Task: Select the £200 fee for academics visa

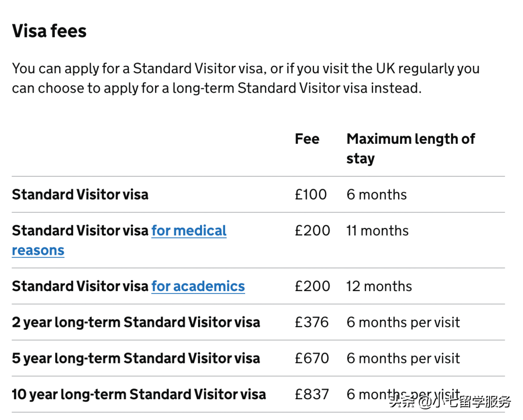Action: tap(312, 286)
